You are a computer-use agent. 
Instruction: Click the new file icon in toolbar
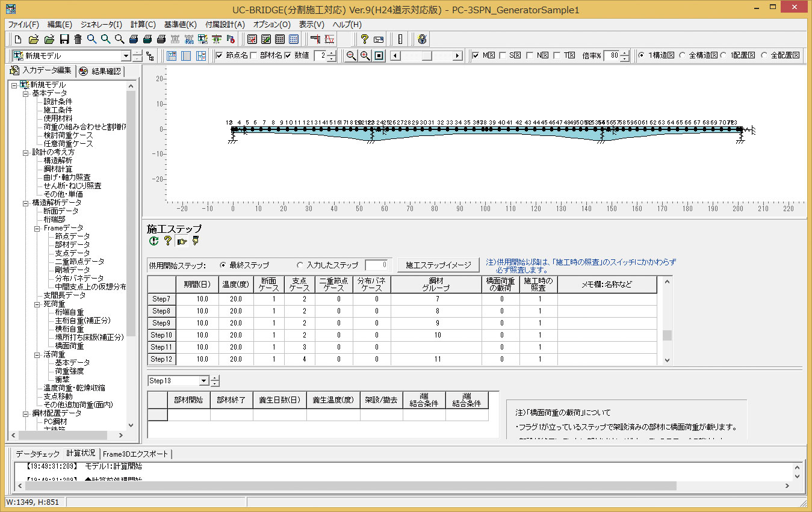[x=18, y=40]
